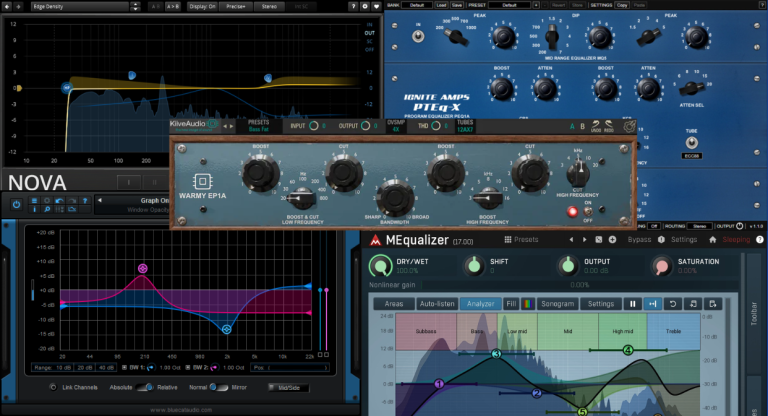Click MEqualizer pause analyzer icon
The image size is (768, 416).
click(x=632, y=304)
